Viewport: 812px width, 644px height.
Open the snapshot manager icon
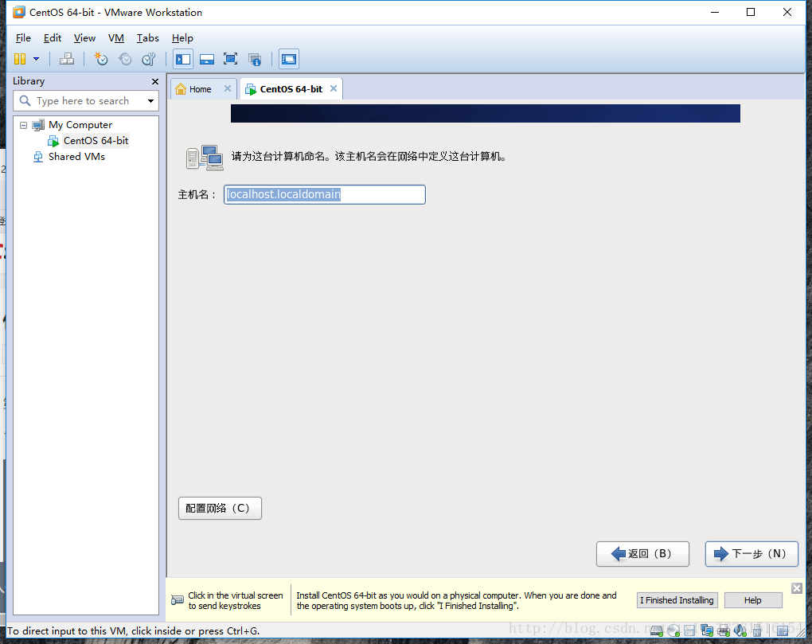pos(149,59)
